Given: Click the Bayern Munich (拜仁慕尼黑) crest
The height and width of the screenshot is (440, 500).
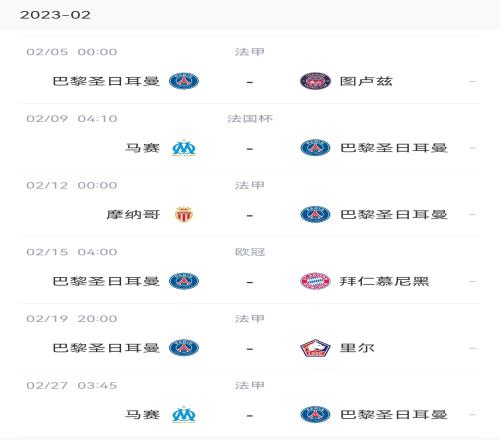Looking at the screenshot, I should 315,281.
